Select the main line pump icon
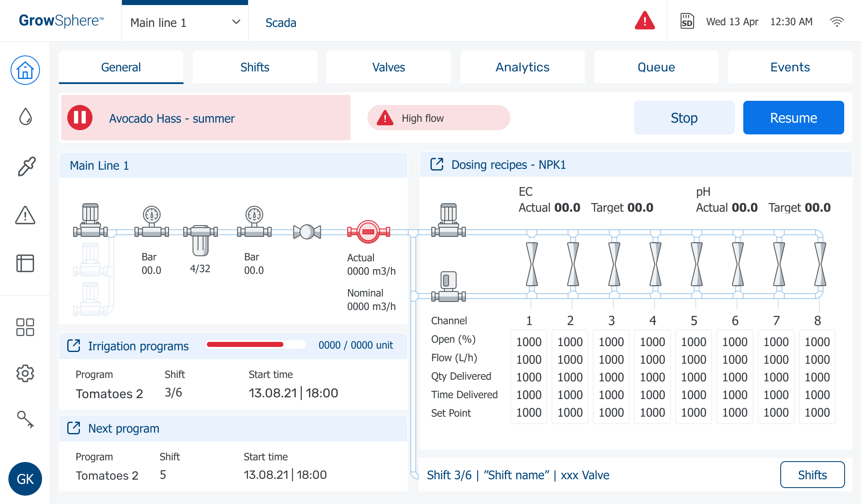This screenshot has height=504, width=861. [x=90, y=220]
